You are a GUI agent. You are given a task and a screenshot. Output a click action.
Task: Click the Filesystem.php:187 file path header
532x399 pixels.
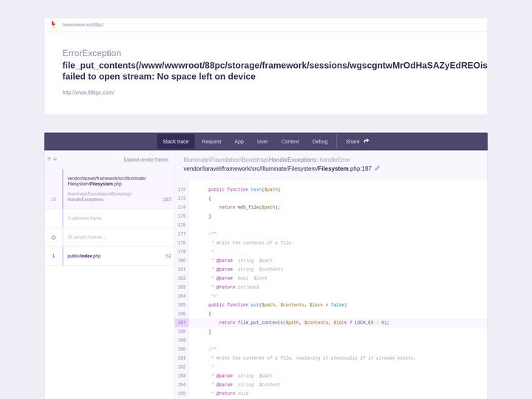coord(277,168)
